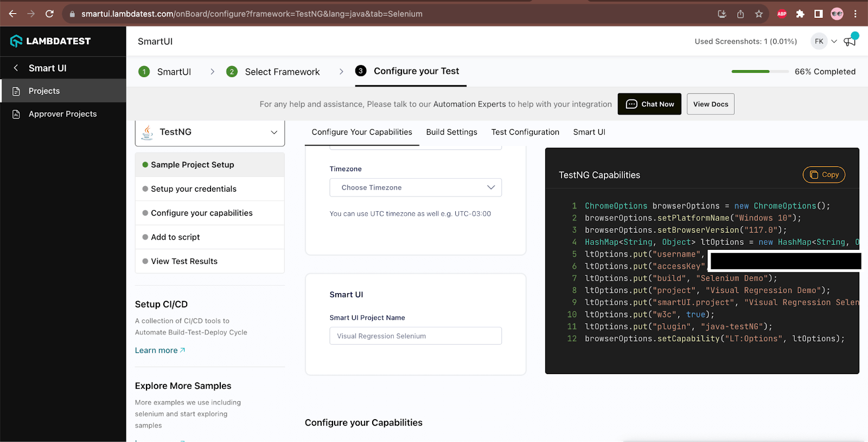Open the browser profile avatar
The width and height of the screenshot is (868, 442).
tap(837, 14)
